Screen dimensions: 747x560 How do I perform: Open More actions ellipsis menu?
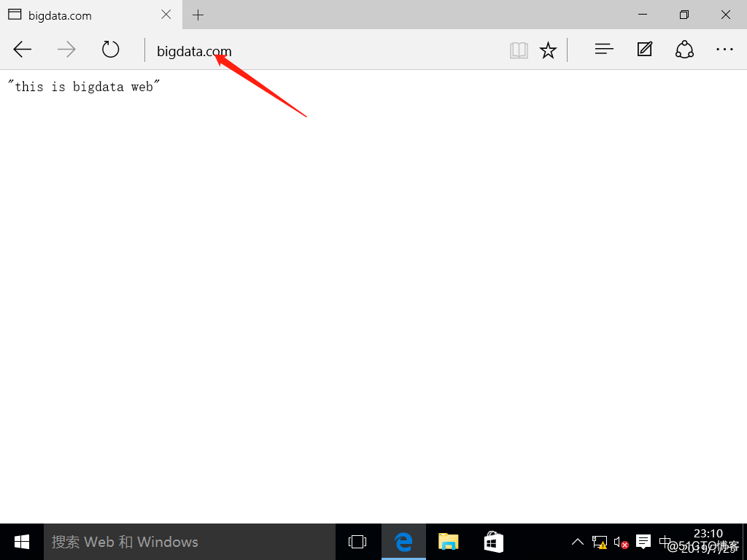(x=724, y=49)
